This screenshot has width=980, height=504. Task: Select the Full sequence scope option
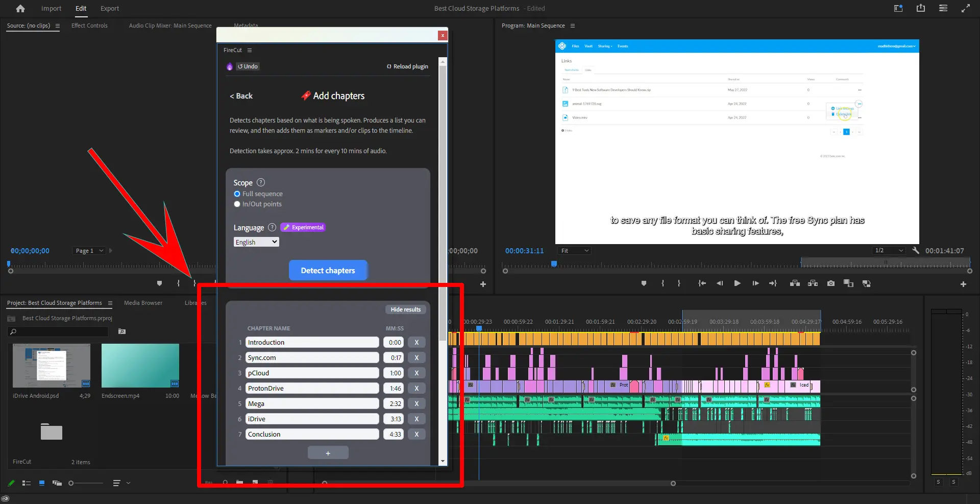237,194
